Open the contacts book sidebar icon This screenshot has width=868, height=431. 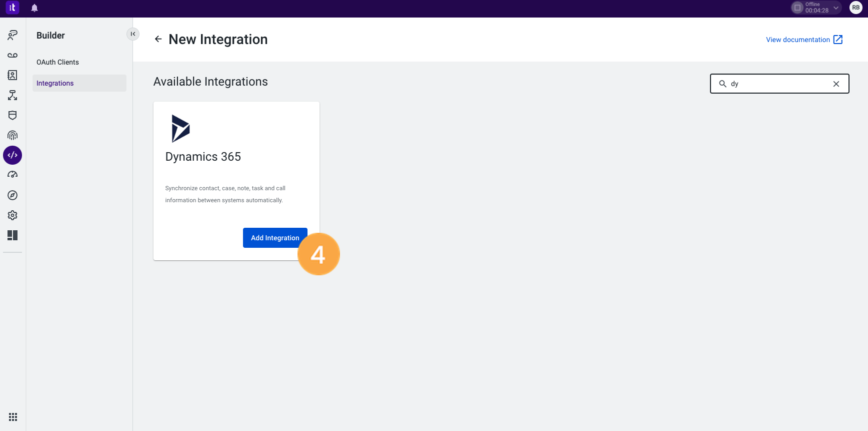[x=12, y=75]
